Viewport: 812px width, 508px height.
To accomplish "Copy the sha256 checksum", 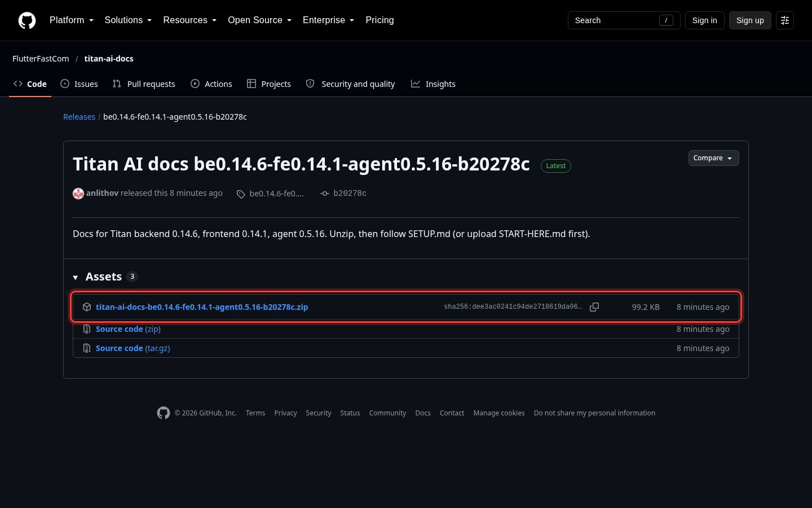I will click(x=594, y=307).
